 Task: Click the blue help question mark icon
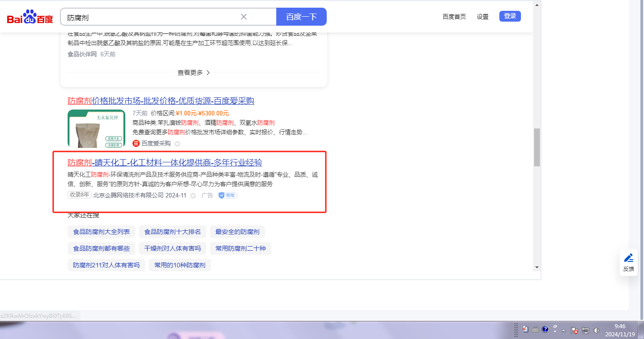(545, 330)
